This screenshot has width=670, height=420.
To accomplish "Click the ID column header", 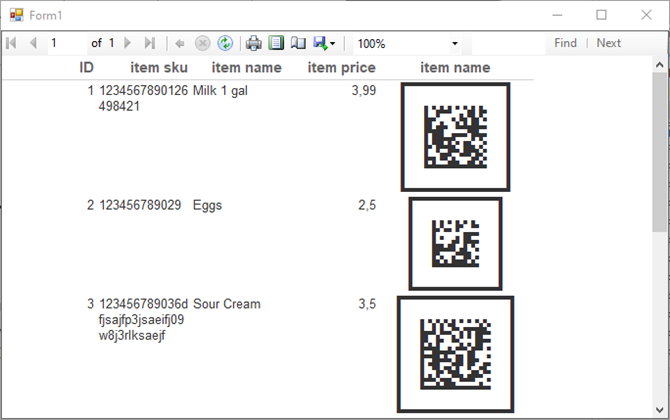I will click(86, 68).
